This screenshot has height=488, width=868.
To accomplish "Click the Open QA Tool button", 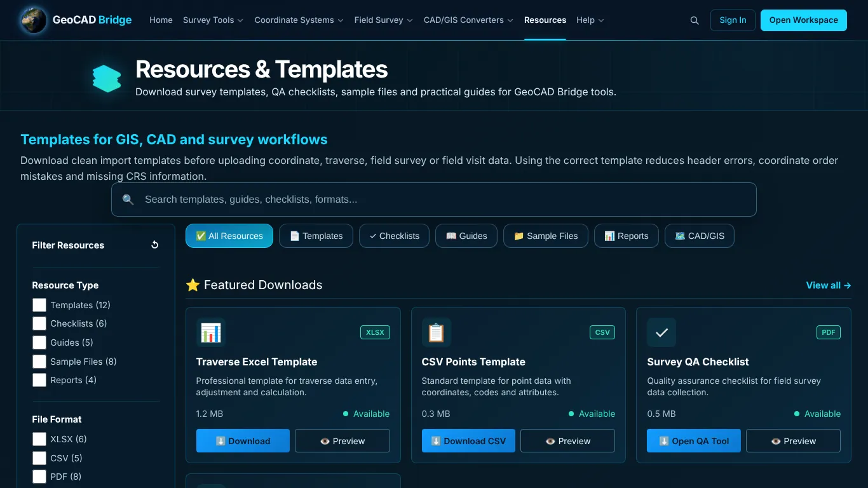I will coord(694,441).
